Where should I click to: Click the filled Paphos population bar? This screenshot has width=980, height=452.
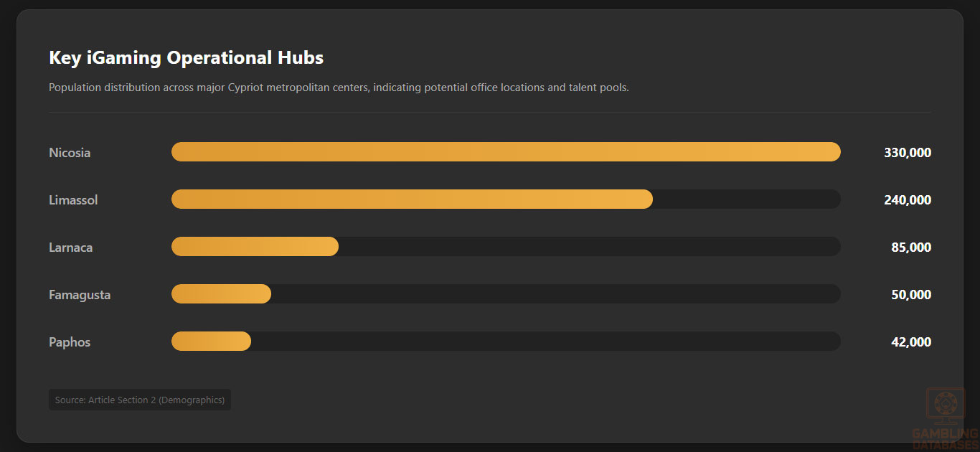point(211,342)
